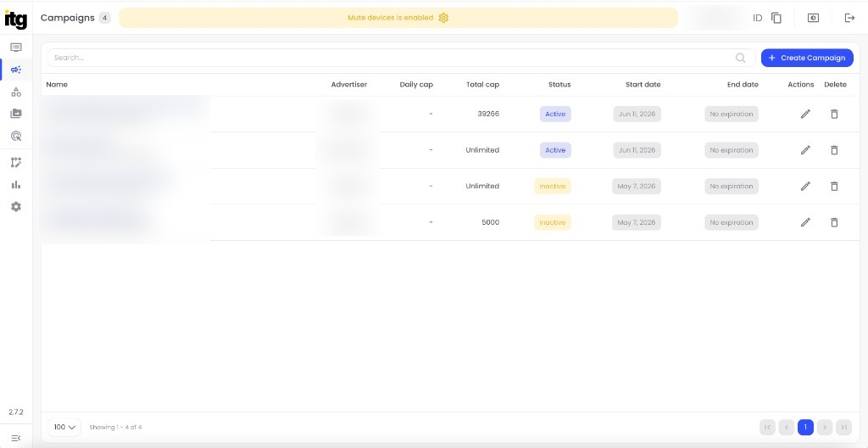
Task: Sort by Advertiser column header
Action: click(348, 85)
